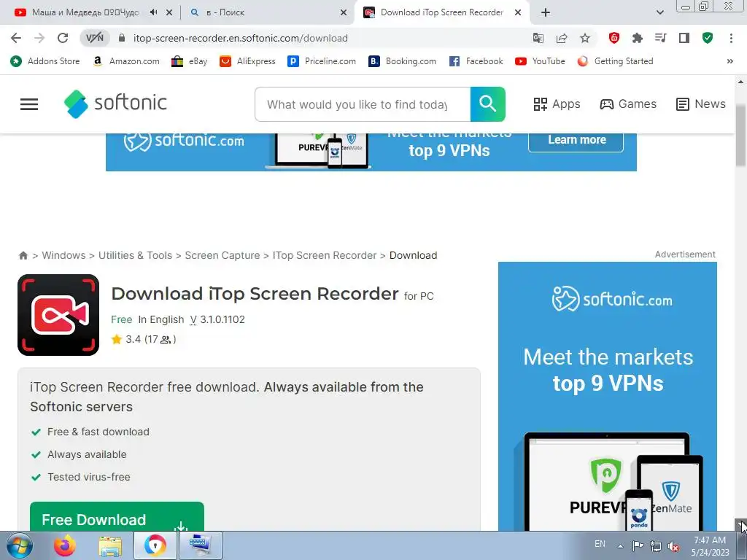Open media control toolbar icon

coord(661,38)
